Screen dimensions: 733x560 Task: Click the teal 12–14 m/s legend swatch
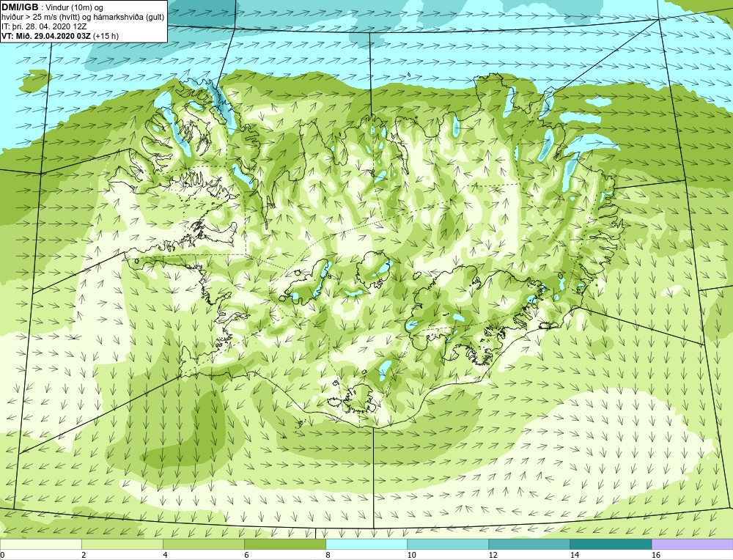(529, 544)
